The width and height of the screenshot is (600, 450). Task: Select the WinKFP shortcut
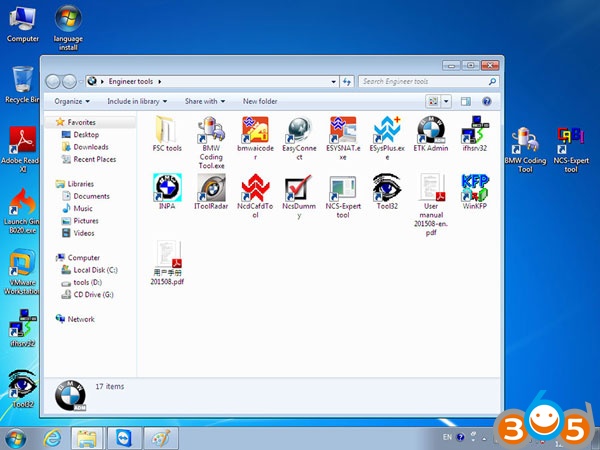coord(474,191)
